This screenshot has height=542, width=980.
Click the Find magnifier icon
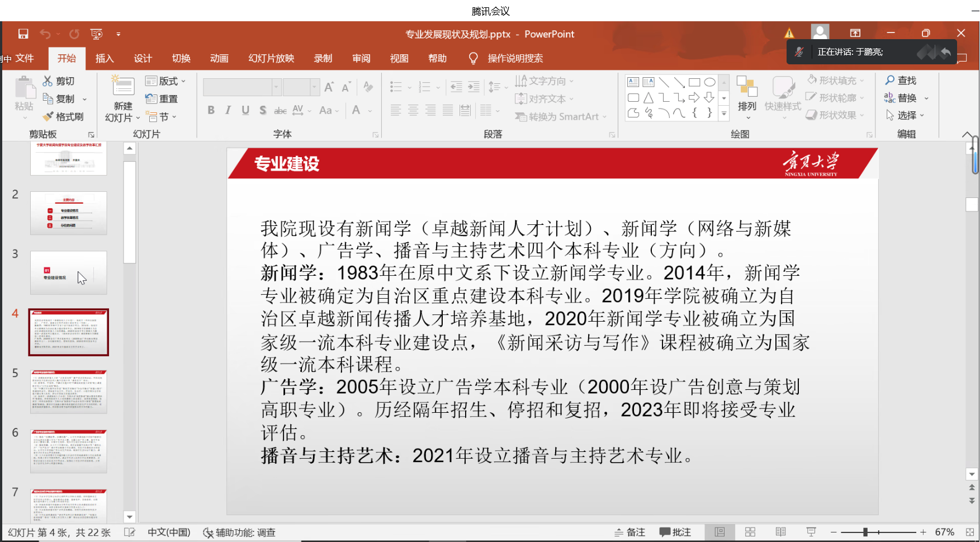click(x=890, y=81)
